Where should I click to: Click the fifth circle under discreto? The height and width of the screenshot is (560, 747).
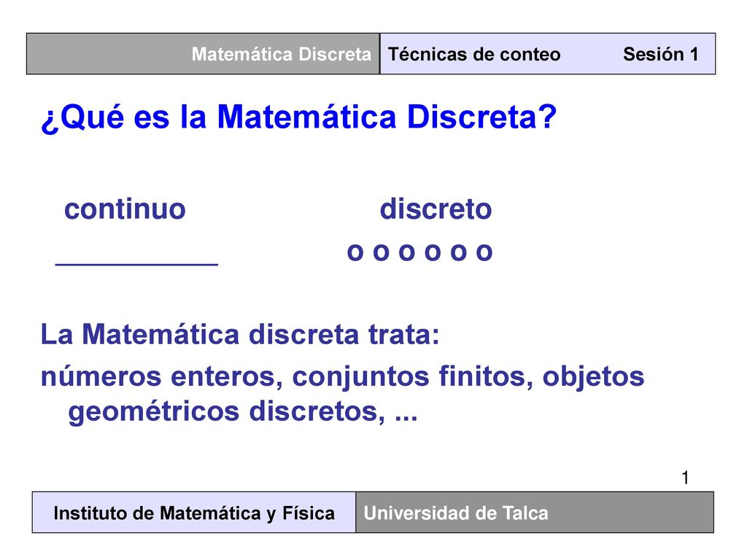[458, 252]
